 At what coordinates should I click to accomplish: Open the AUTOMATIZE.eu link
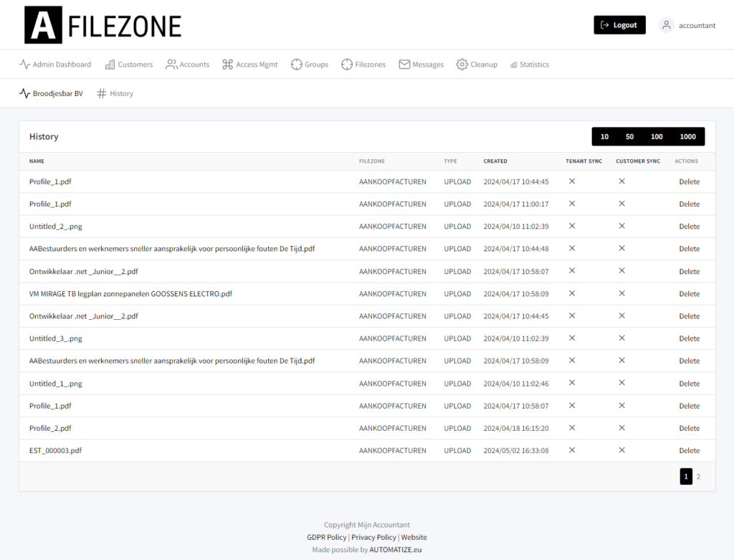[x=396, y=550]
